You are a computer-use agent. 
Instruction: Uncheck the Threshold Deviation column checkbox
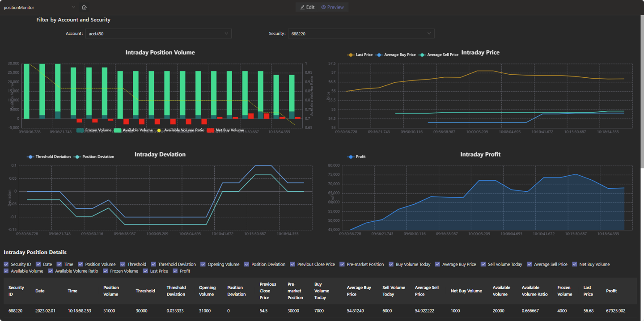[x=153, y=264]
